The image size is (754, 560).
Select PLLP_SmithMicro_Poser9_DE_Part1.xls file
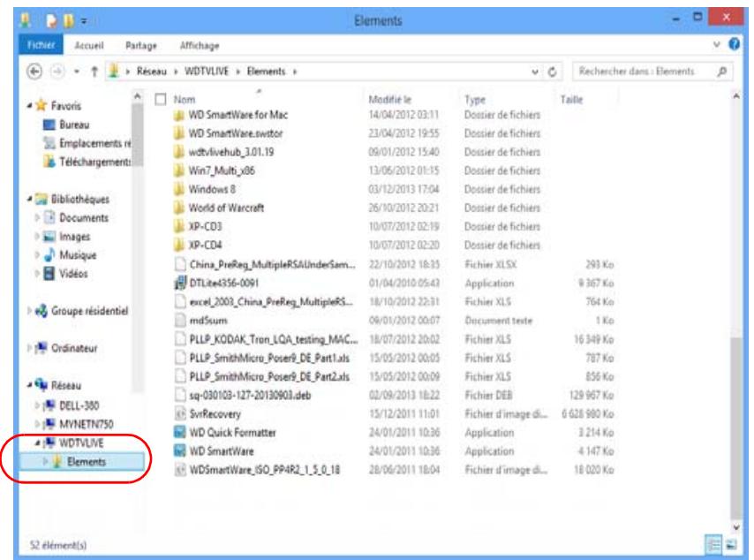click(x=269, y=358)
